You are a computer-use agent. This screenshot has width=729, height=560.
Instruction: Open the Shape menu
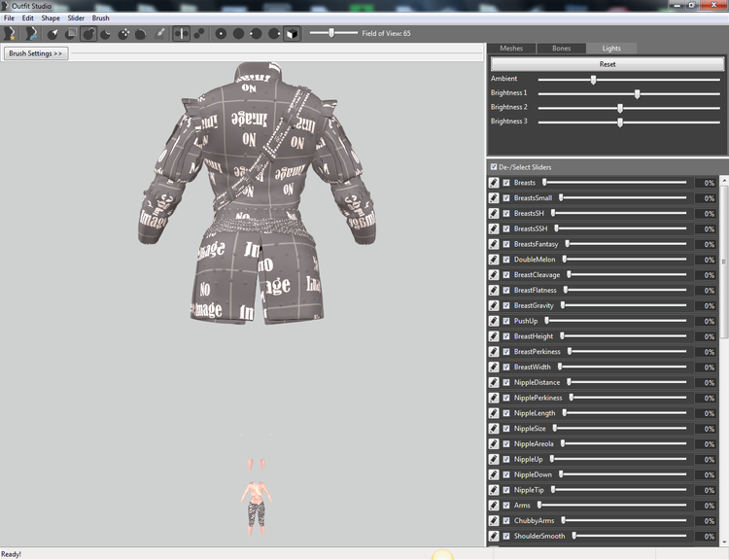click(x=51, y=18)
